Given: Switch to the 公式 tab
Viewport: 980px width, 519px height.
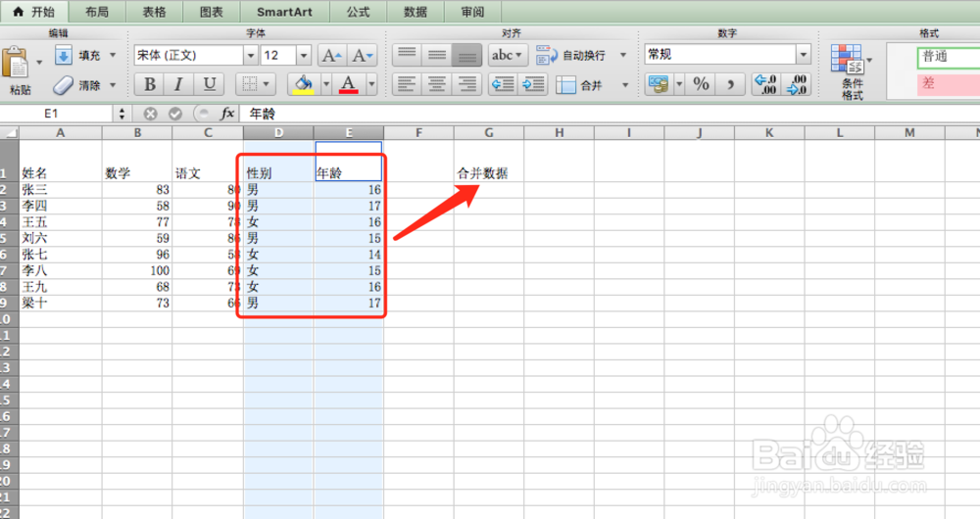Looking at the screenshot, I should (x=358, y=12).
